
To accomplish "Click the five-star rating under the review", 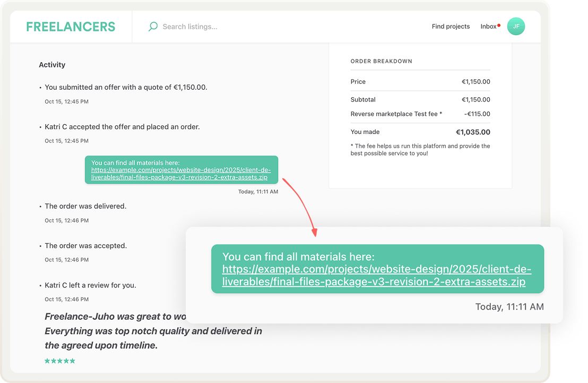I will pyautogui.click(x=59, y=360).
